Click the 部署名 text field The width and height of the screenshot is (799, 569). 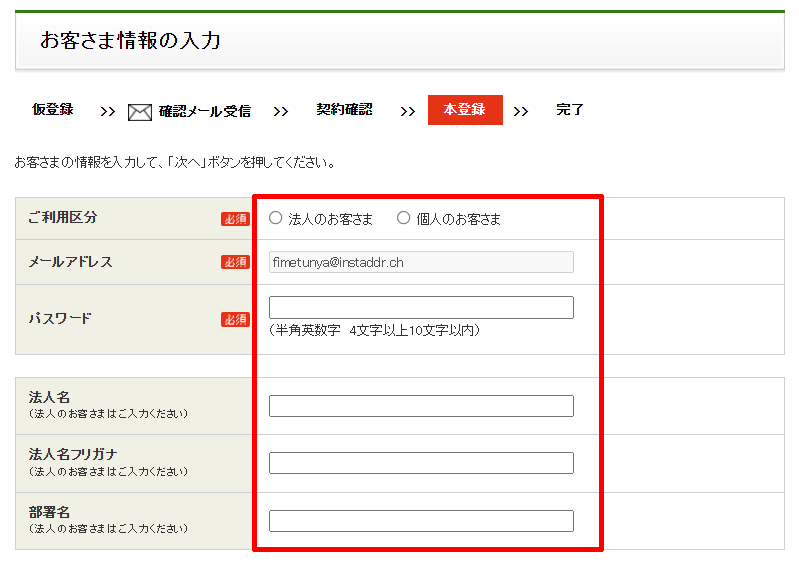click(421, 521)
